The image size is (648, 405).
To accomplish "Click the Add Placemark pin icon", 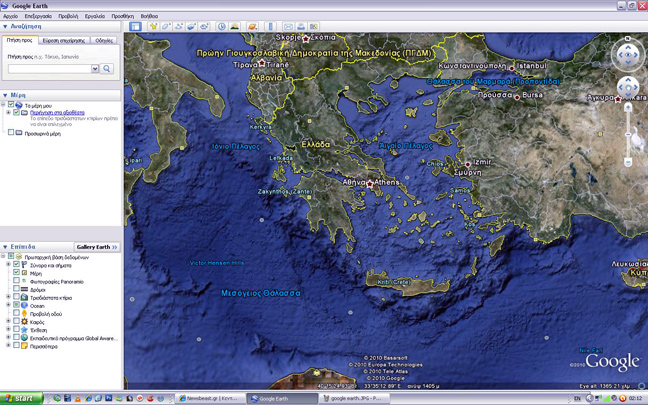I will tap(153, 27).
